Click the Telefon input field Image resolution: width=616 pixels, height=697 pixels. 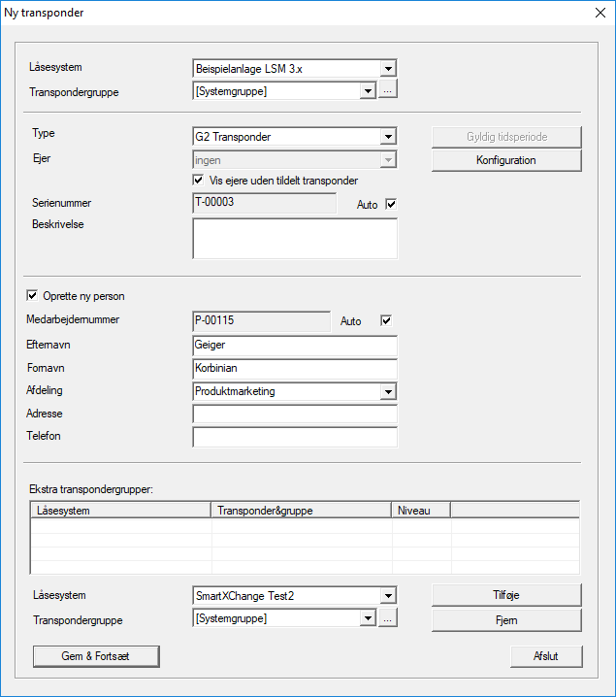[x=295, y=437]
